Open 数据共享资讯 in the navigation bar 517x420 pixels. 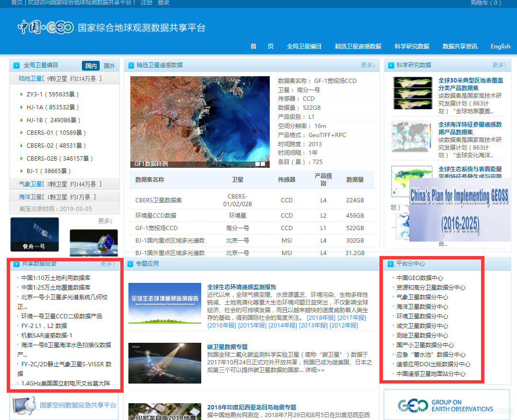click(x=460, y=46)
